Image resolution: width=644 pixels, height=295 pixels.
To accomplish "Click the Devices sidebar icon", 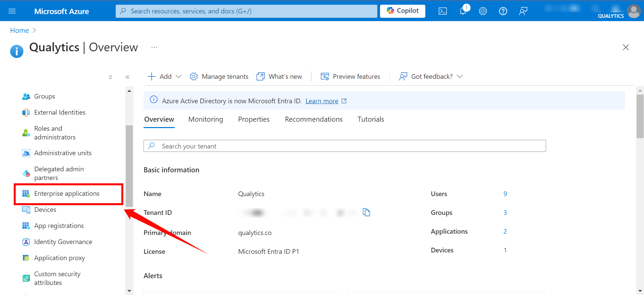I will tap(26, 210).
